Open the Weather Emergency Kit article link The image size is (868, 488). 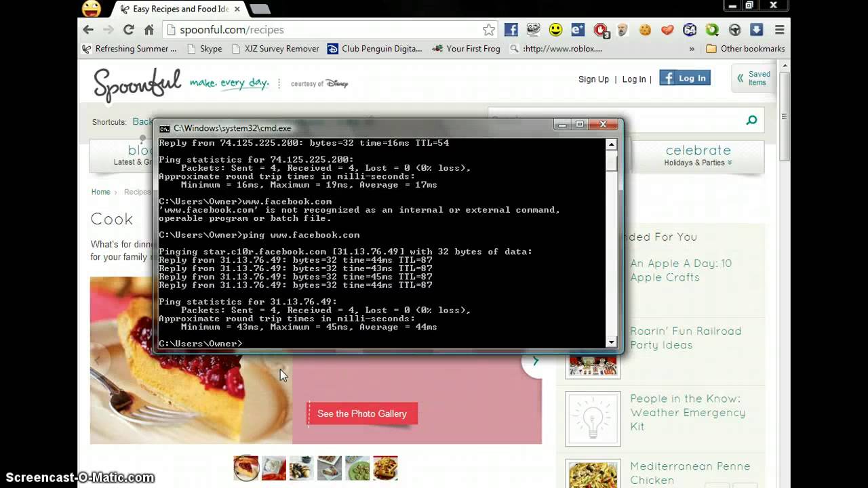coord(688,413)
